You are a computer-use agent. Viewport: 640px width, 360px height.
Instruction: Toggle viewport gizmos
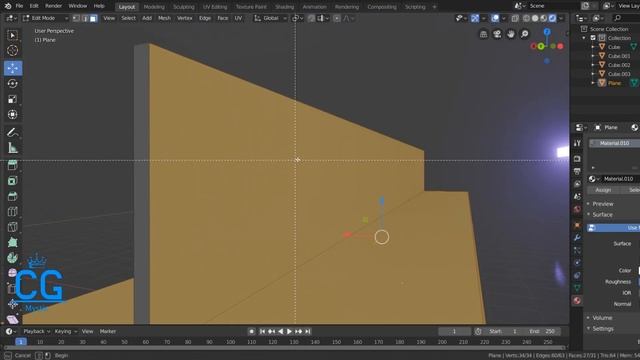pyautogui.click(x=475, y=18)
